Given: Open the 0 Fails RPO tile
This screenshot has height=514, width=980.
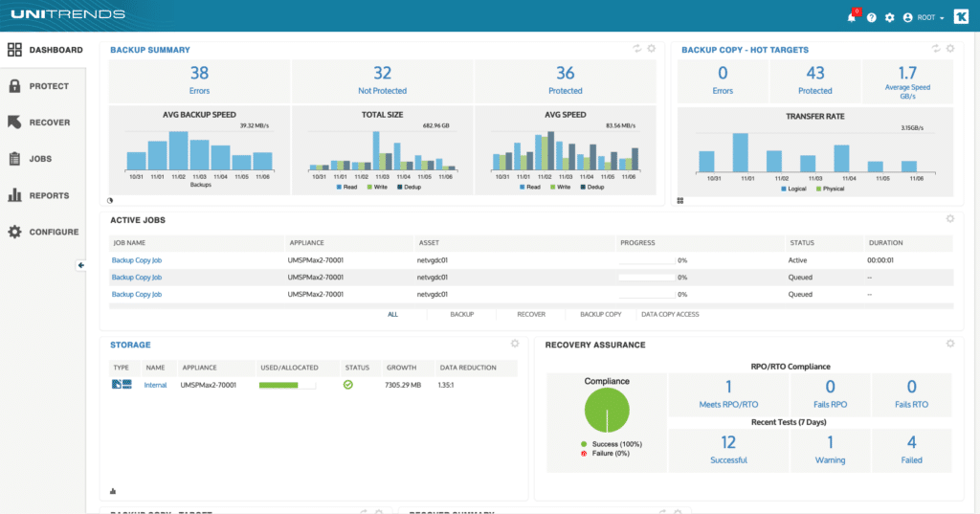Looking at the screenshot, I should point(830,394).
